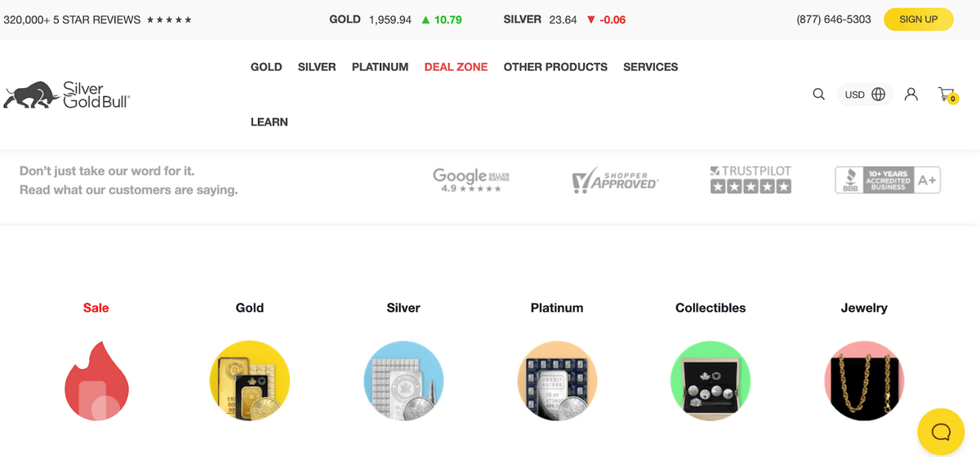Viewport: 980px width, 457px height.
Task: Click the Silver category label
Action: tap(403, 308)
